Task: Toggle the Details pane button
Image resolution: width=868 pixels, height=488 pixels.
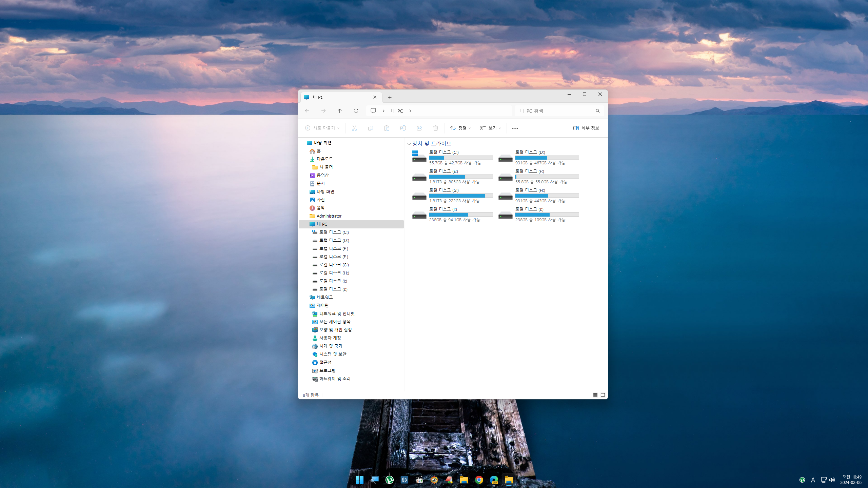Action: click(x=586, y=128)
